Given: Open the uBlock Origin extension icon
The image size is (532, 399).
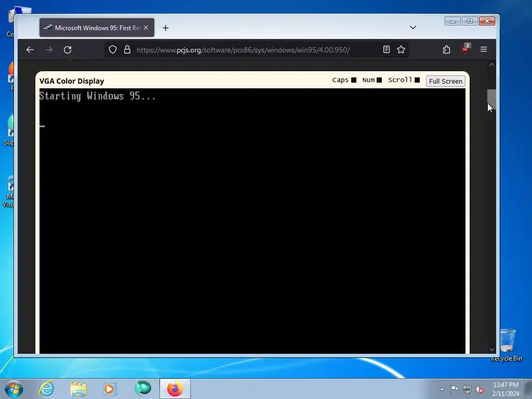Looking at the screenshot, I should 465,49.
